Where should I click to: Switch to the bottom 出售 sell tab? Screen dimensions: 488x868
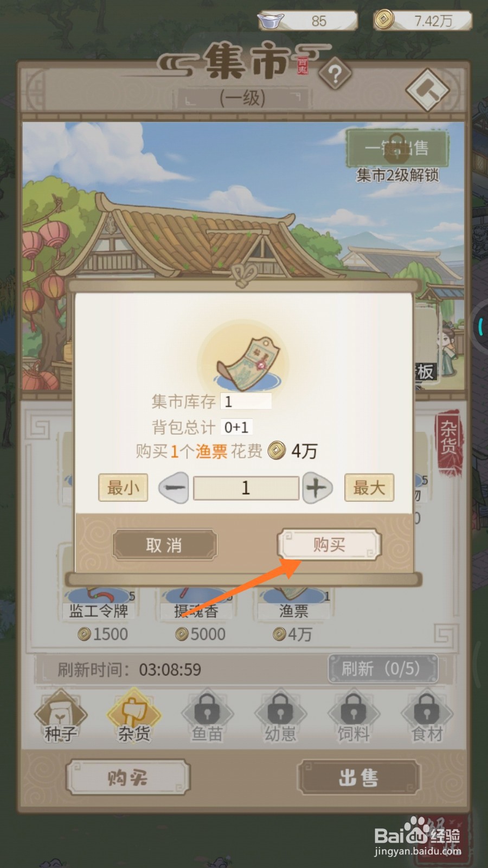point(358,777)
